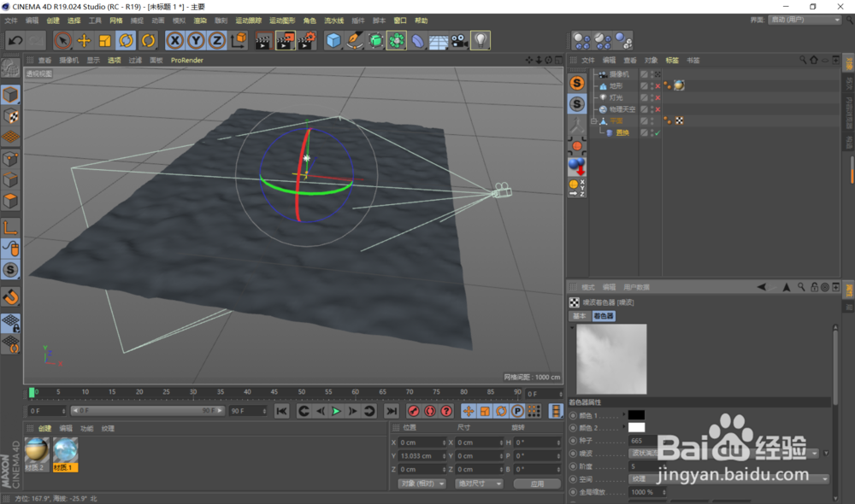
Task: Open the 空间 space dropdown
Action: pyautogui.click(x=728, y=479)
